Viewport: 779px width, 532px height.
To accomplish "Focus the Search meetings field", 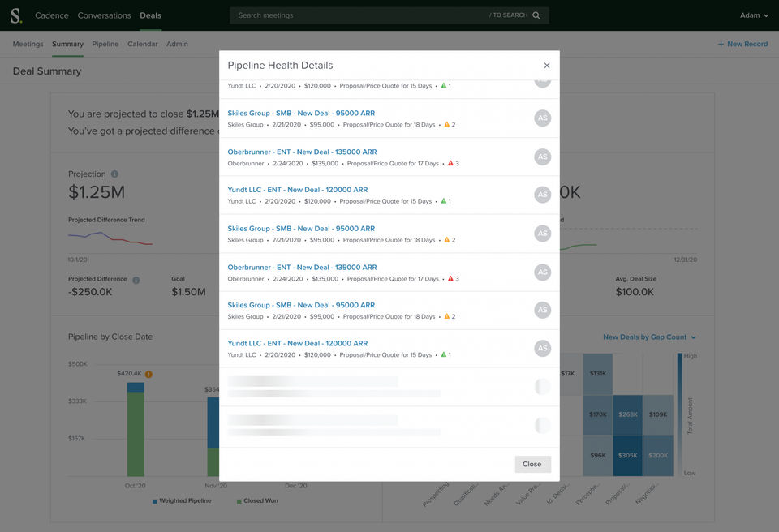I will click(x=389, y=15).
